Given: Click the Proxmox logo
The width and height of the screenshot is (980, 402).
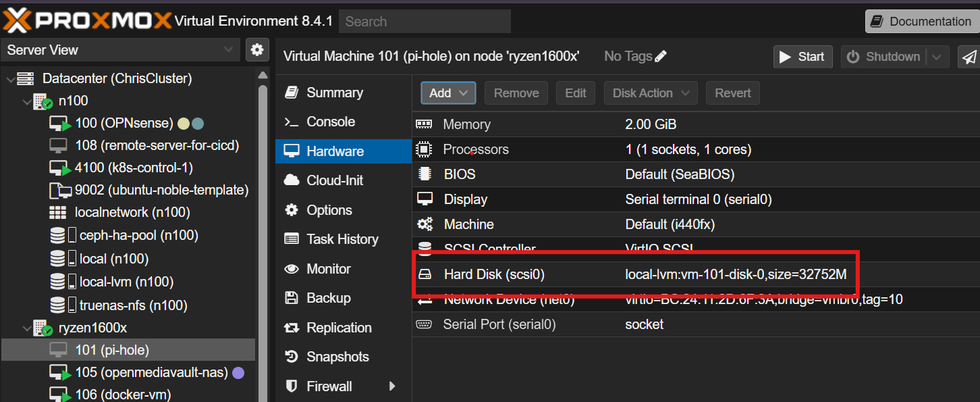Looking at the screenshot, I should tap(86, 21).
